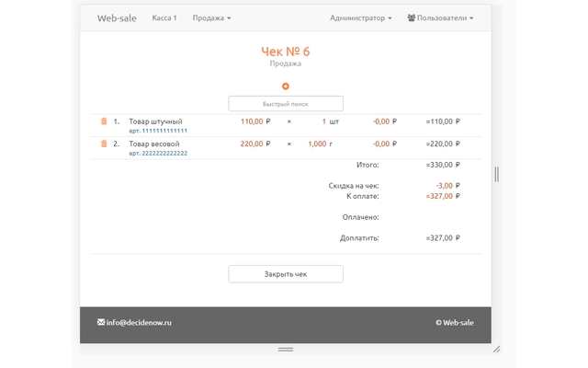Click the row total =110,00 ₽
This screenshot has height=368, width=588.
coord(443,121)
